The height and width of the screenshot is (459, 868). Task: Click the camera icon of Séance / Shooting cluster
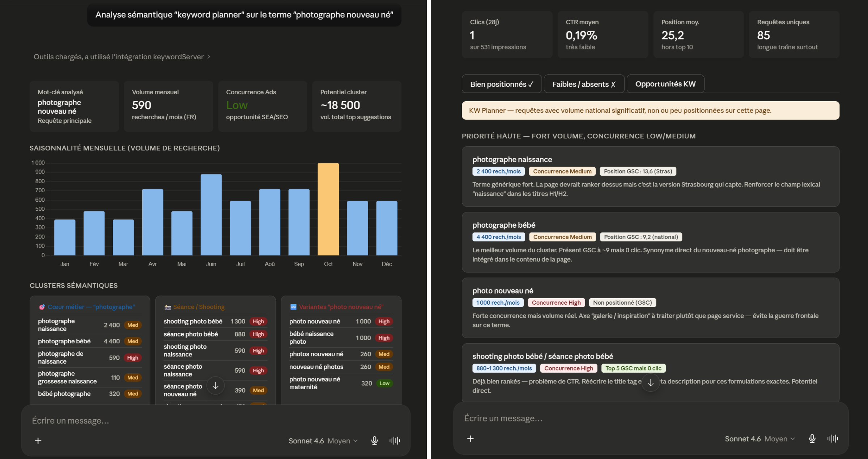[x=167, y=307]
